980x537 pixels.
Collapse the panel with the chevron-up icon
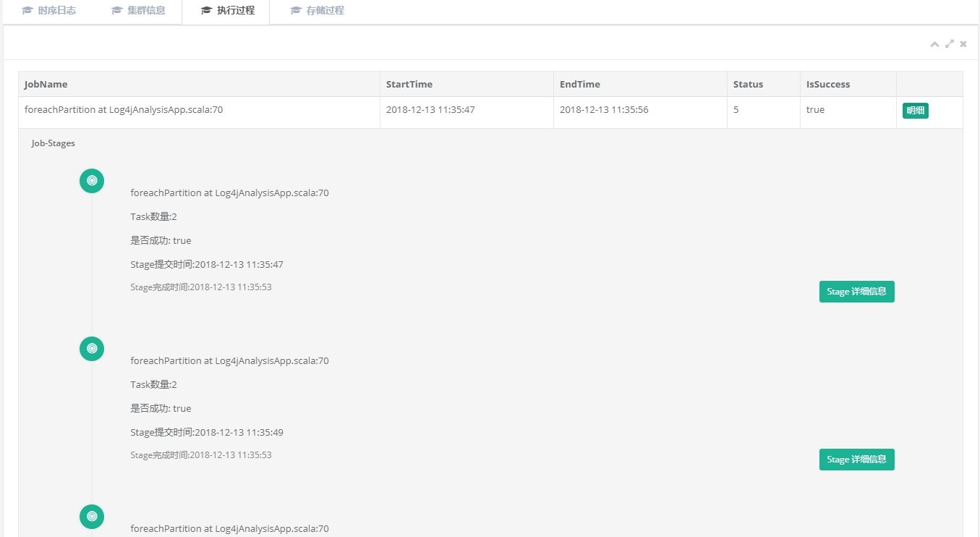click(934, 44)
